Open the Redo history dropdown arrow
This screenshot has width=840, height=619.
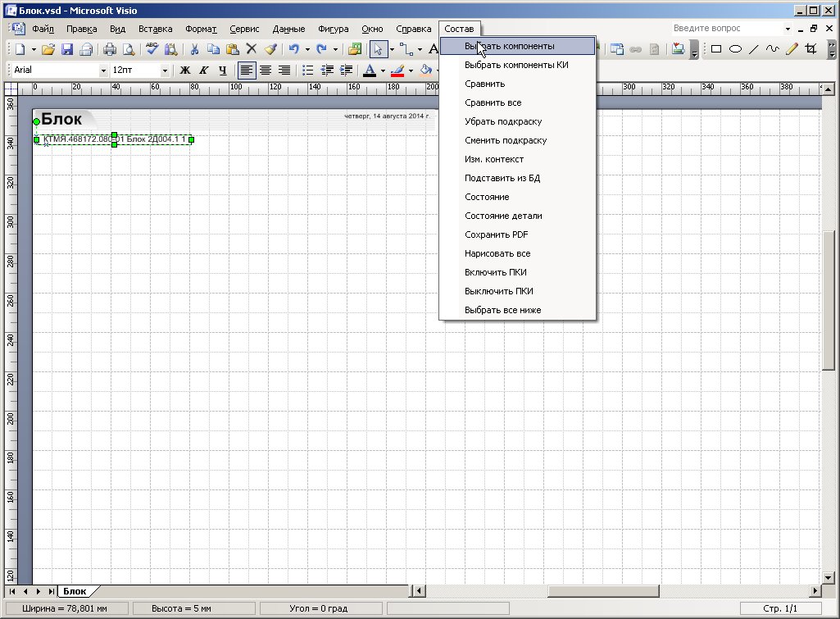click(335, 49)
